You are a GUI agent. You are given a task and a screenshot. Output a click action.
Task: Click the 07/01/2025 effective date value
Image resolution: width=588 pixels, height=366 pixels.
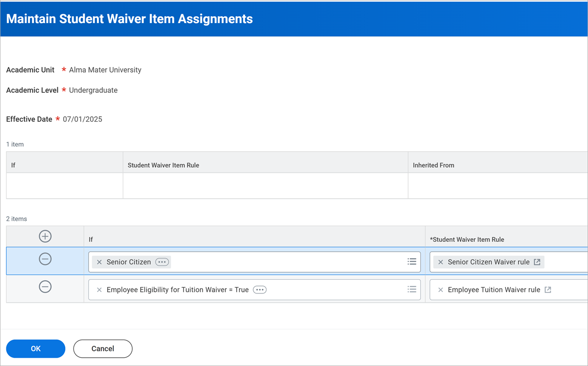point(82,119)
